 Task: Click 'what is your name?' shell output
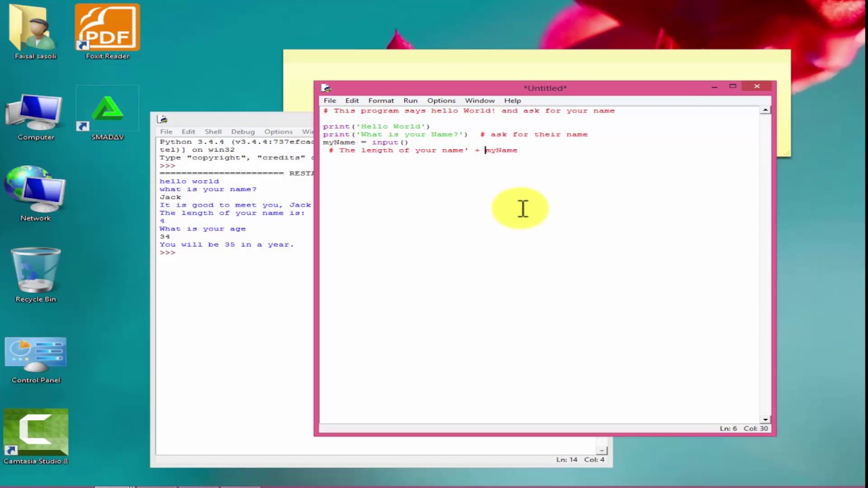point(208,189)
